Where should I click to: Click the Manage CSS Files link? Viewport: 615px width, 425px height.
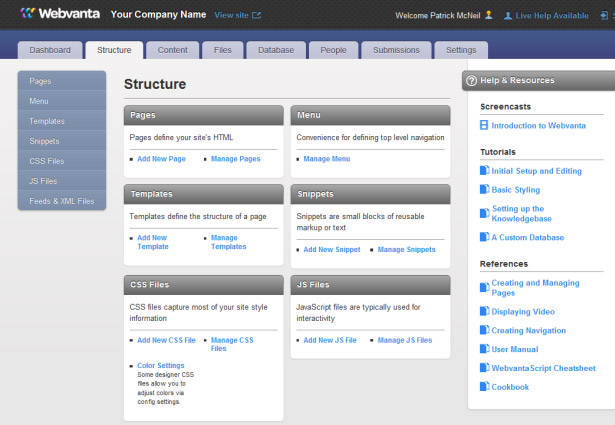click(x=232, y=344)
